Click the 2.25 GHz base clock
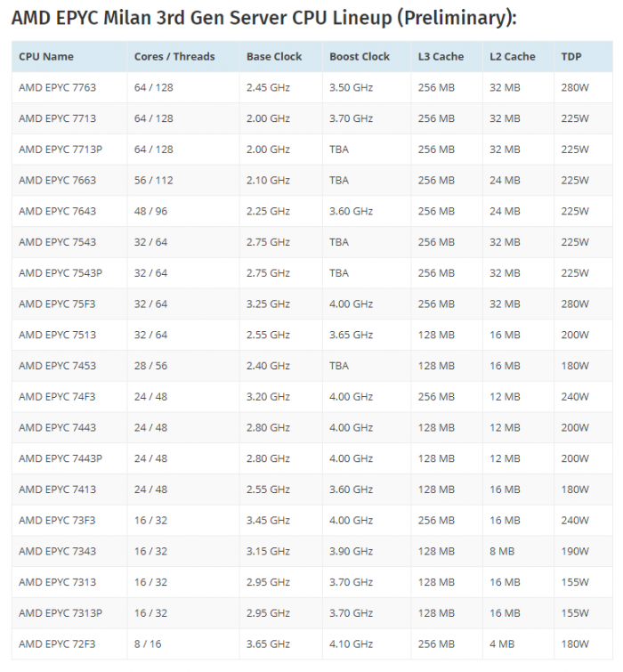 [268, 211]
